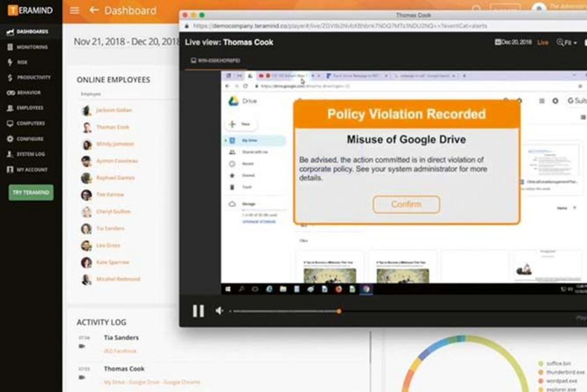Click the Windows Start button in remote taskbar
The width and height of the screenshot is (587, 392).
[228, 289]
